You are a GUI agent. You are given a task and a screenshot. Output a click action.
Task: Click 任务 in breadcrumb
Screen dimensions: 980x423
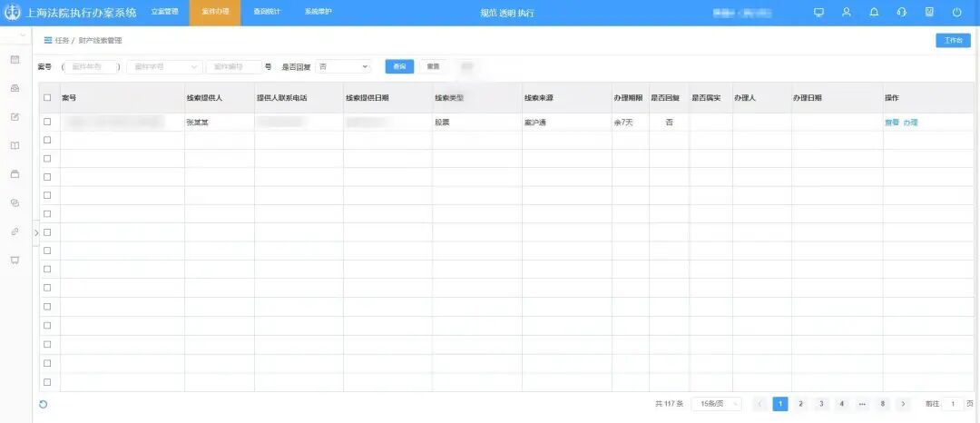pos(62,41)
